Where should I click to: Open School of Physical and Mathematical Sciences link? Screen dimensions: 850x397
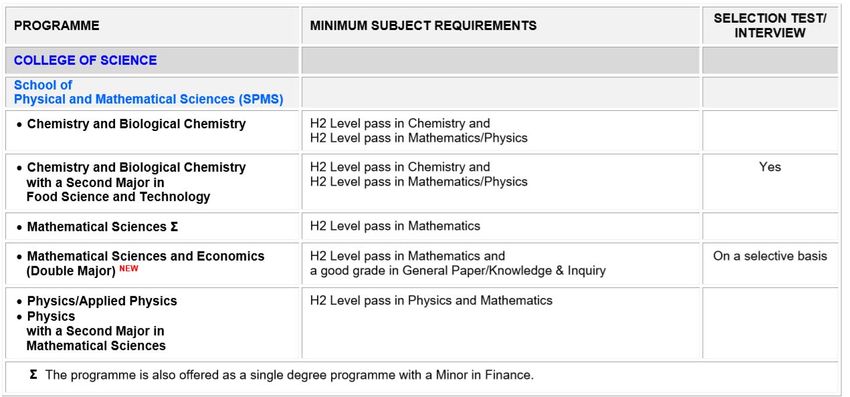point(149,92)
